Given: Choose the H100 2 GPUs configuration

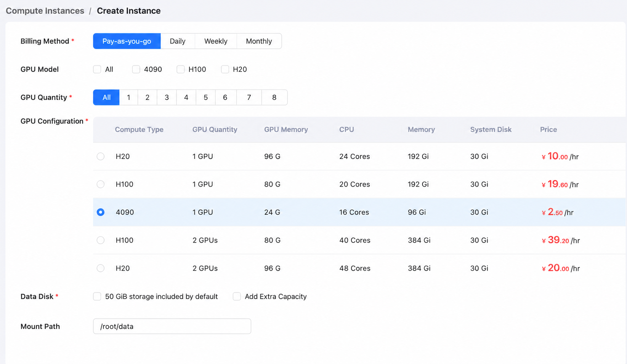Looking at the screenshot, I should click(x=101, y=240).
